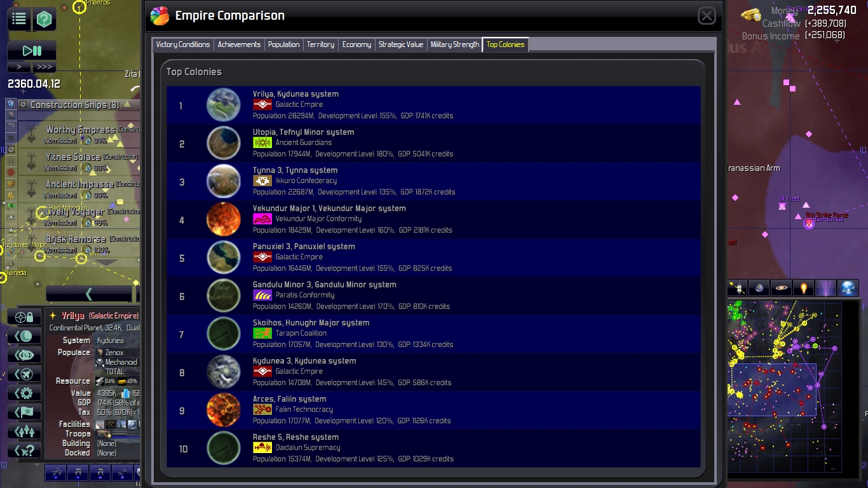Switch to Economy tab
Viewport: 868px width, 488px height.
(x=356, y=44)
